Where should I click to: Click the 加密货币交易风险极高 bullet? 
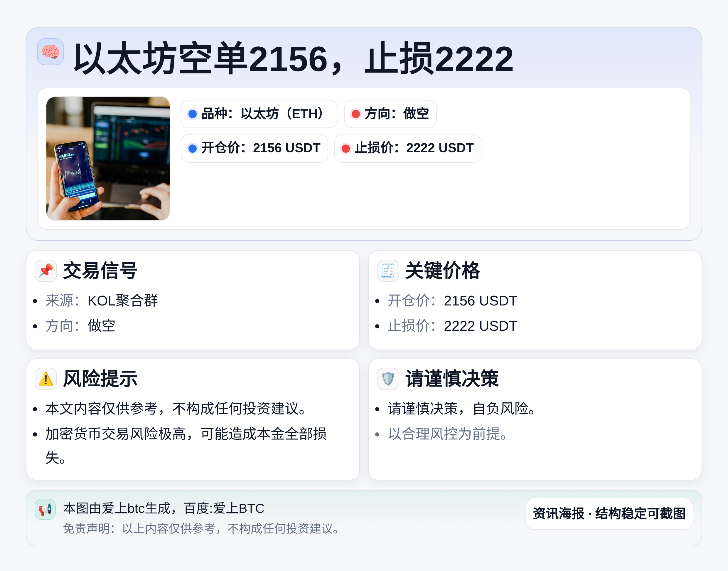pos(186,446)
